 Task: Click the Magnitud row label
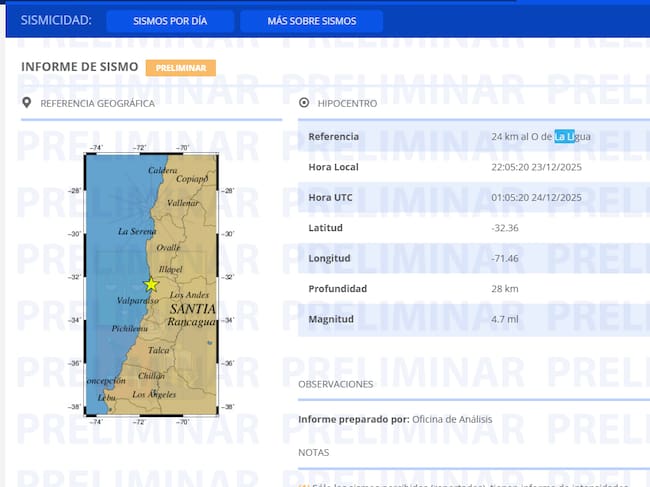pos(331,319)
